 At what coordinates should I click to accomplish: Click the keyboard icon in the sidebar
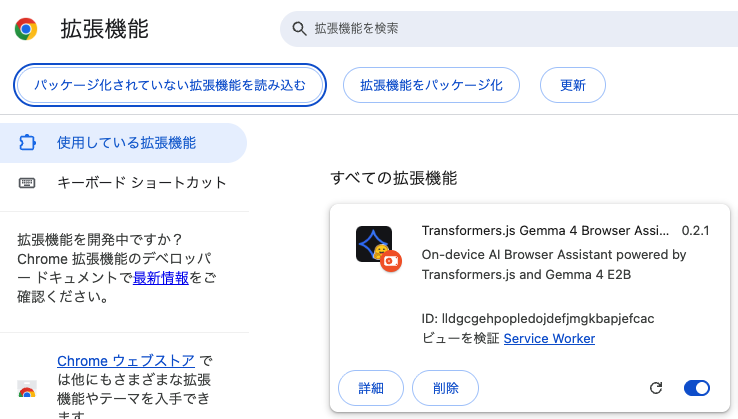27,183
